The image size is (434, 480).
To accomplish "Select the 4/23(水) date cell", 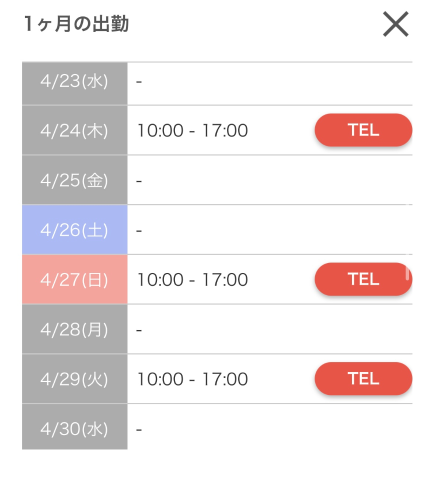I will (x=75, y=83).
